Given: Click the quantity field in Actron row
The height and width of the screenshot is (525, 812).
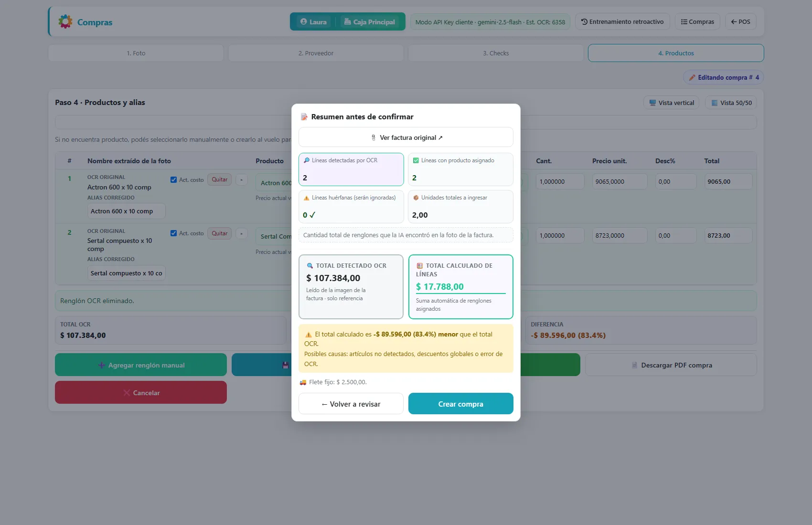Looking at the screenshot, I should click(x=560, y=181).
